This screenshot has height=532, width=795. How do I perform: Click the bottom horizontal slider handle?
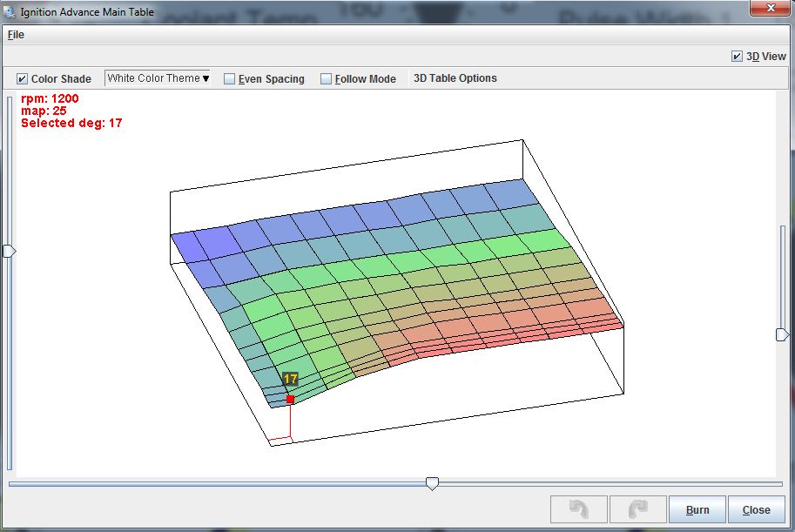click(x=432, y=483)
